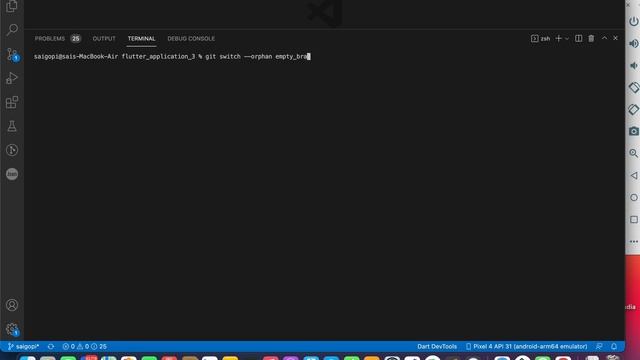The height and width of the screenshot is (360, 640).
Task: Open the JSON round icon in activity bar
Action: coord(12,174)
